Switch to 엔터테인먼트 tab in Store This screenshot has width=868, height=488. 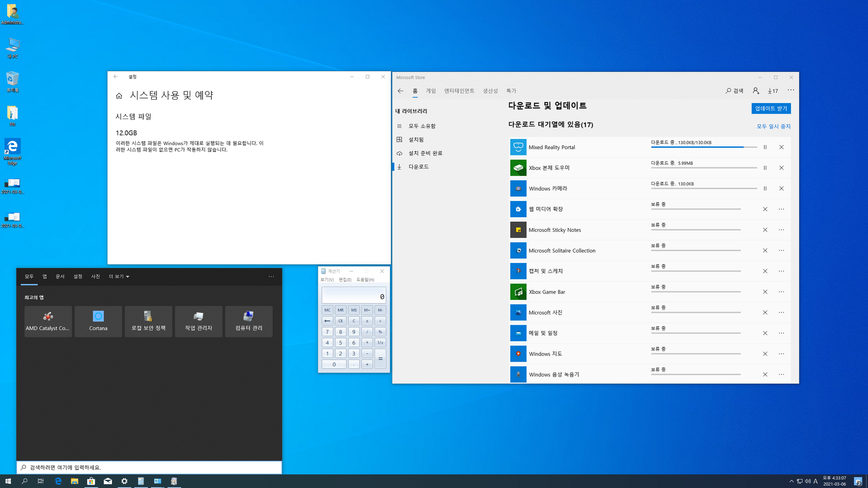[x=459, y=91]
